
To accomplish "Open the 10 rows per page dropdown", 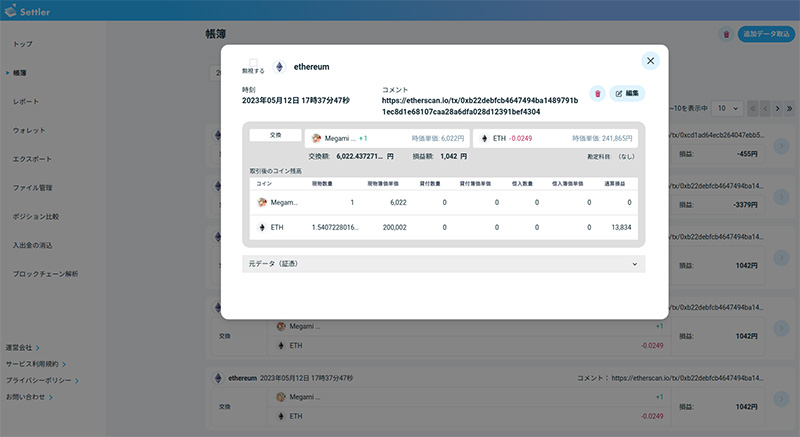I will click(x=727, y=108).
